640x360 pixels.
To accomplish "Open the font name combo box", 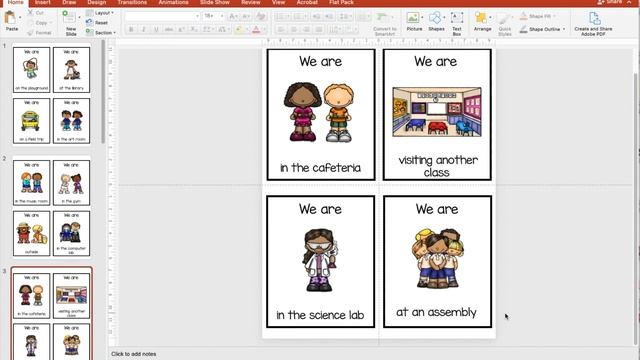I will click(x=162, y=16).
